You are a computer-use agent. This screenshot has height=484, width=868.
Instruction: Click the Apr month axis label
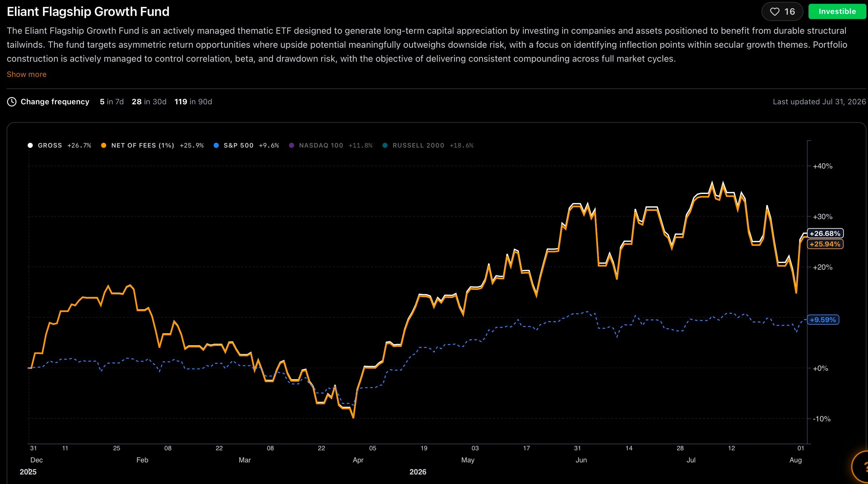(358, 460)
